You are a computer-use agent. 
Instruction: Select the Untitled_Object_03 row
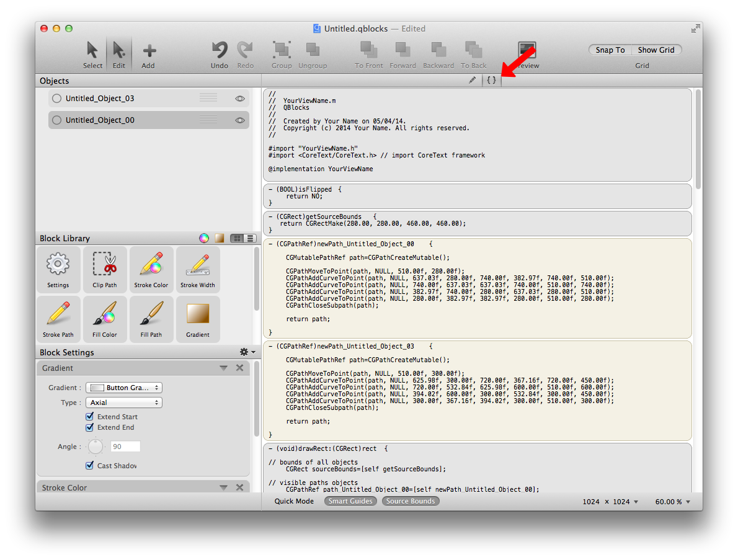click(x=149, y=99)
